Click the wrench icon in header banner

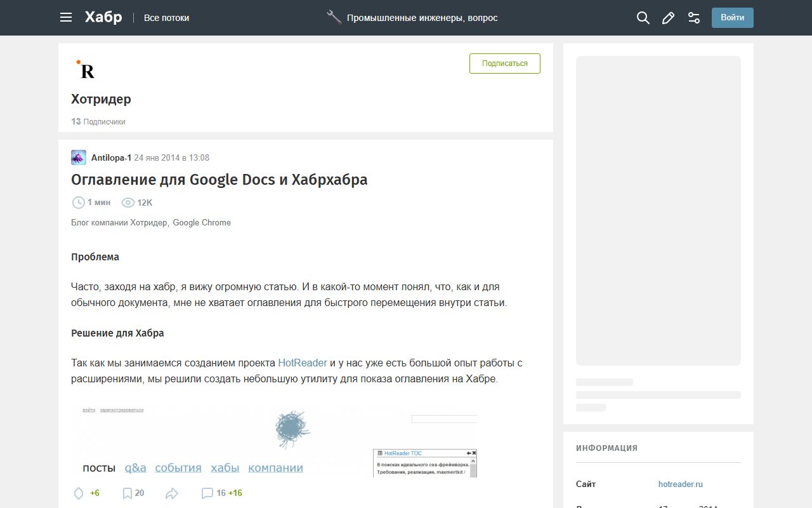[x=334, y=17]
